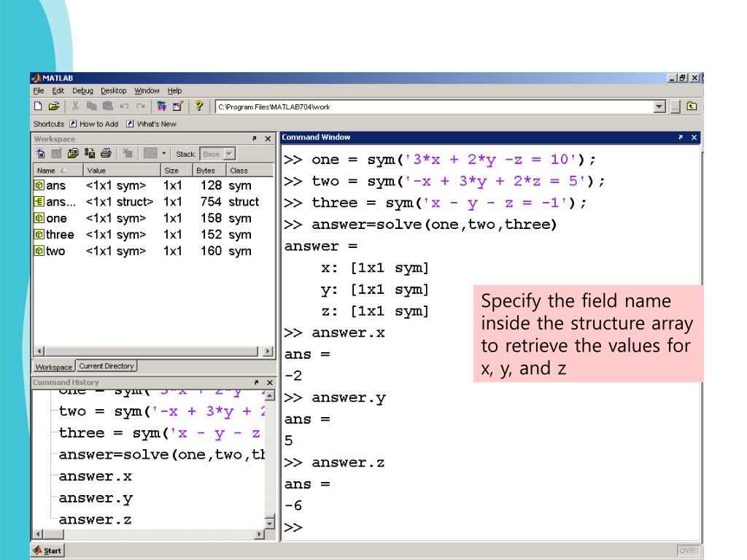
Task: Select the Workspace tab
Action: click(x=53, y=367)
